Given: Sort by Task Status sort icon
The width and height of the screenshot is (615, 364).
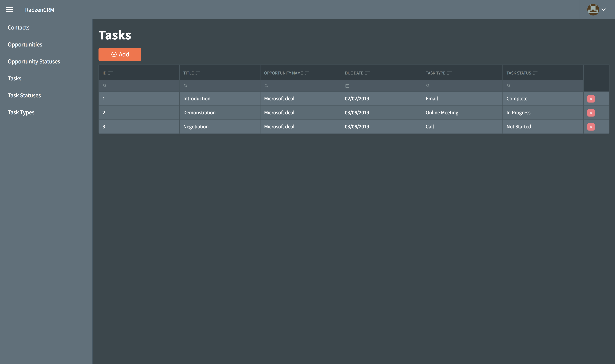Looking at the screenshot, I should tap(535, 73).
